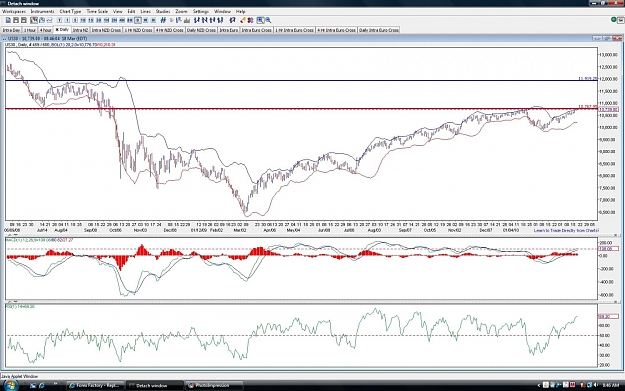Open the Lines menu
Screen dimensions: 625x391
(145, 11)
